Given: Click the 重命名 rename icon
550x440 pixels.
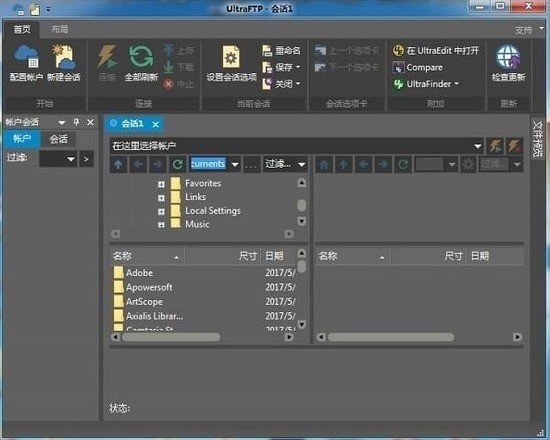Looking at the screenshot, I should [267, 51].
